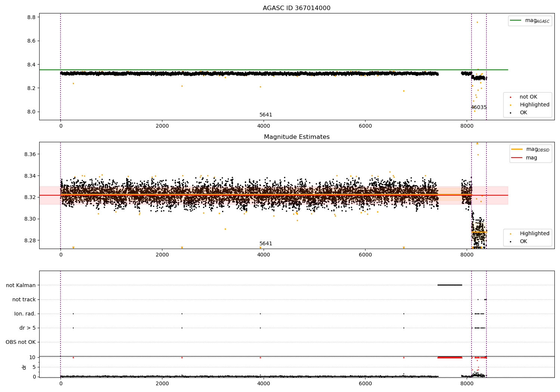Click the '5641' label in middle plot
This screenshot has height=392, width=560.
tap(266, 244)
